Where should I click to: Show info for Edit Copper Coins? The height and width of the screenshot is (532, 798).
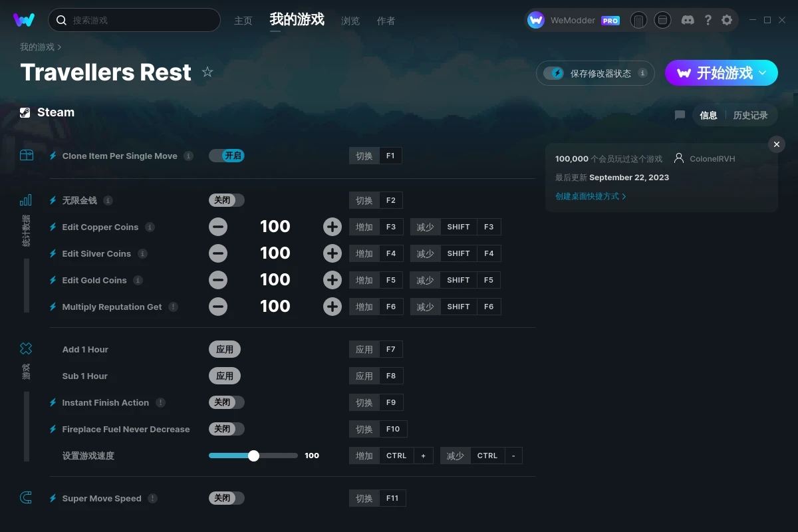pyautogui.click(x=150, y=227)
